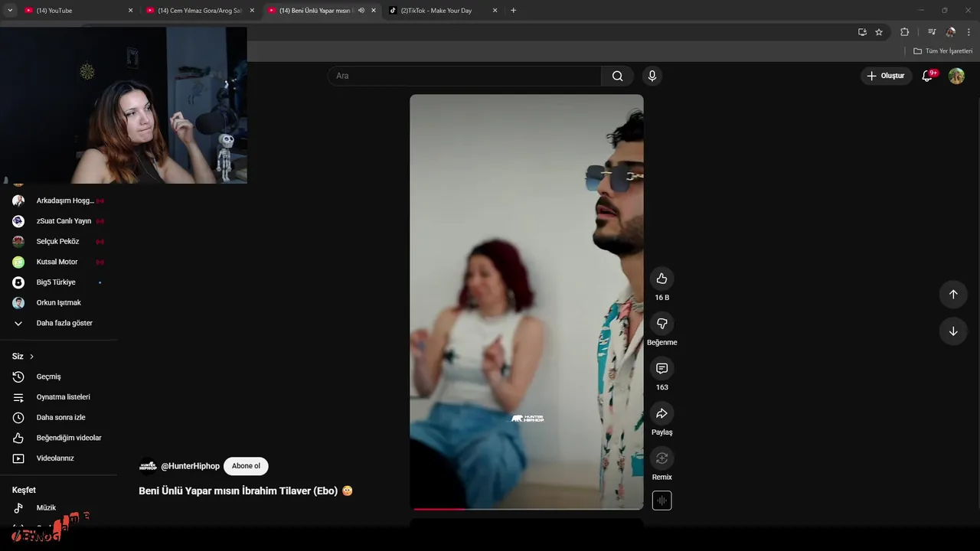980x551 pixels.
Task: Go to the previous Short with up arrow
Action: click(x=953, y=295)
